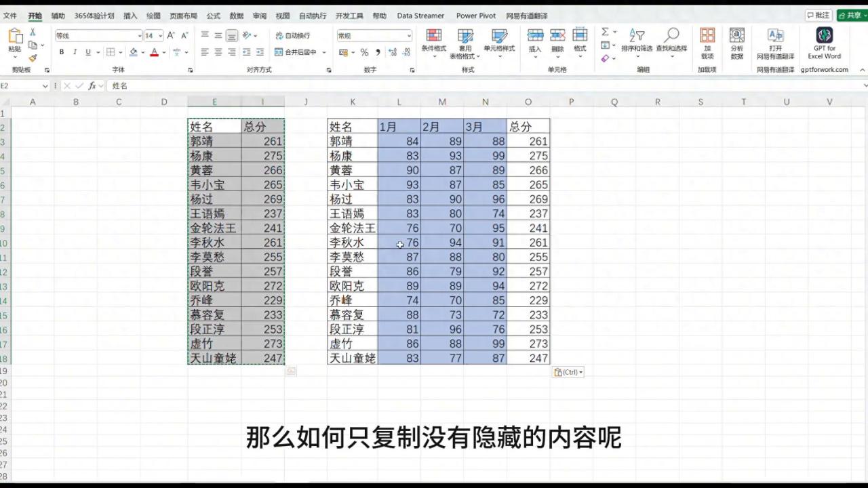Toggle Bold formatting
The height and width of the screenshot is (488, 868).
[x=62, y=52]
